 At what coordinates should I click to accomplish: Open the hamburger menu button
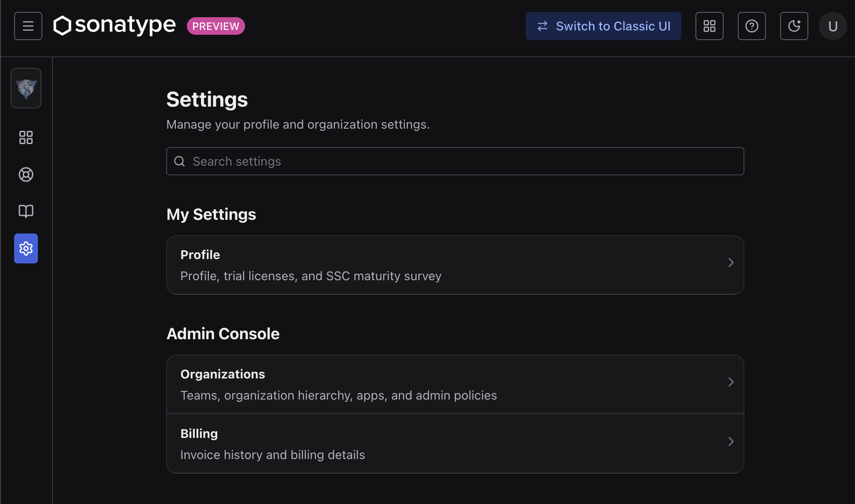28,26
